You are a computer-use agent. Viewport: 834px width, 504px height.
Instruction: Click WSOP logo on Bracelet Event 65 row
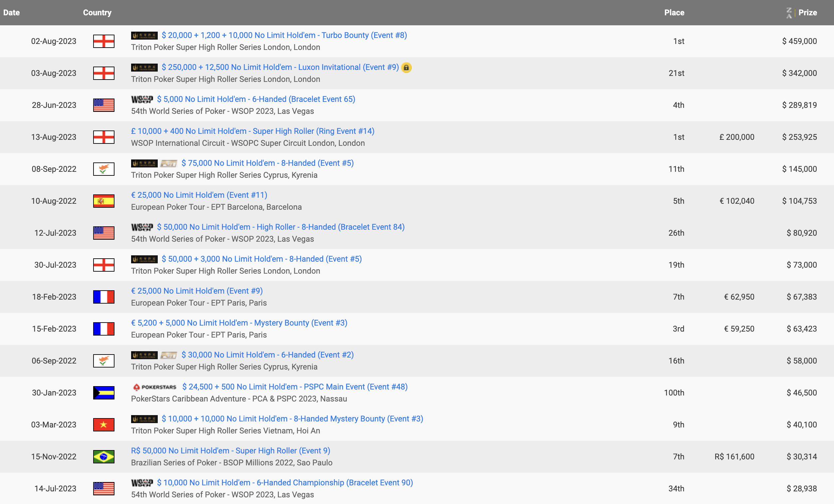142,100
